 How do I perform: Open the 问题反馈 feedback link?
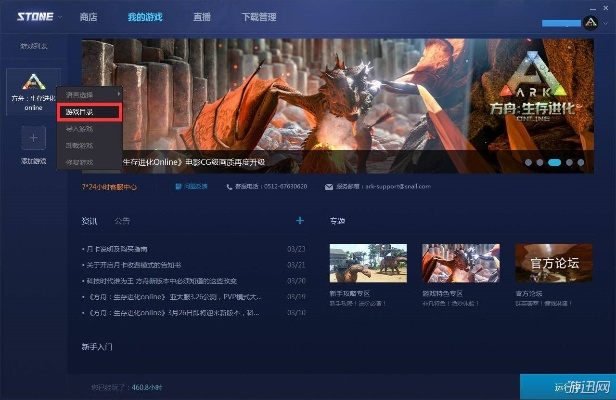(196, 186)
